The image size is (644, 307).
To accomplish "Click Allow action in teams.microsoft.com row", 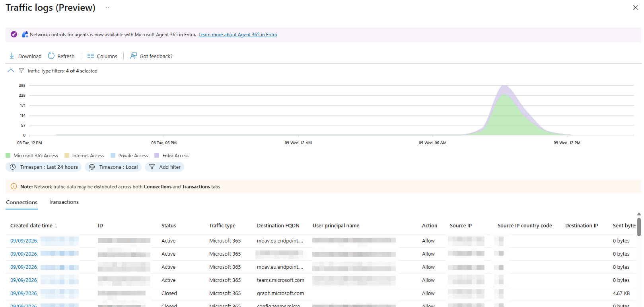I will pyautogui.click(x=428, y=280).
